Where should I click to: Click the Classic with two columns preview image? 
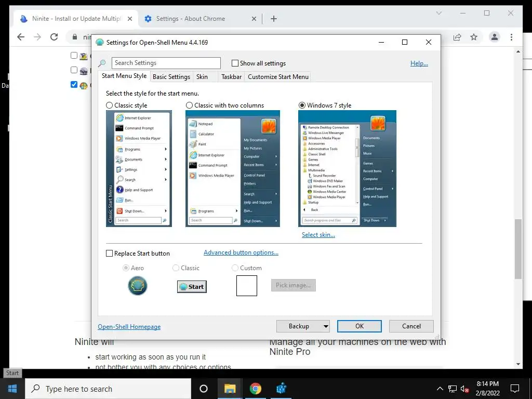233,169
